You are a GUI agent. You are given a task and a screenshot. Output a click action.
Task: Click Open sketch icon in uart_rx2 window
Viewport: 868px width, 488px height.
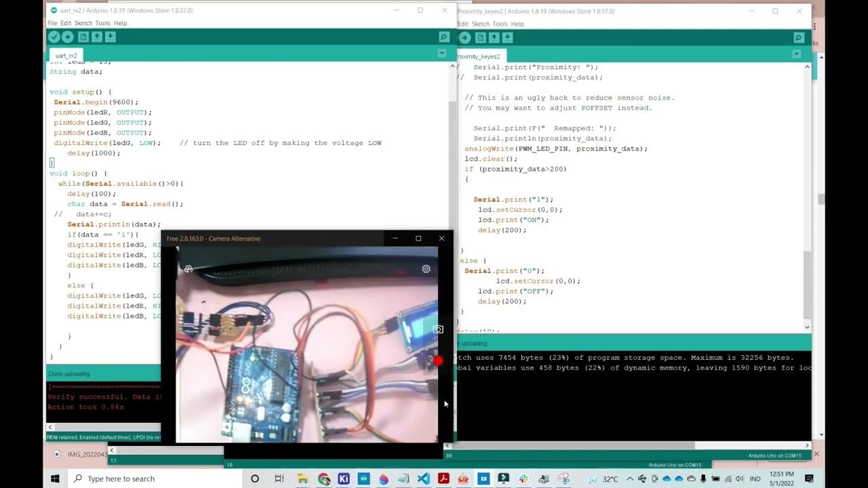point(97,37)
